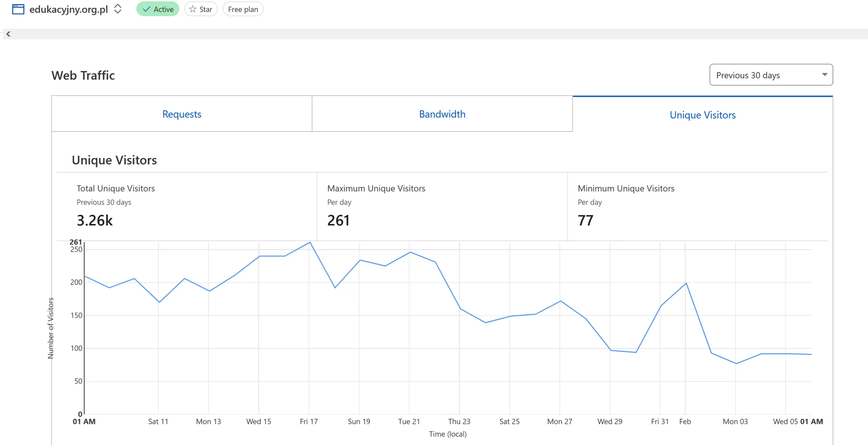This screenshot has width=868, height=445.
Task: Click the star icon in Star button
Action: coord(193,9)
